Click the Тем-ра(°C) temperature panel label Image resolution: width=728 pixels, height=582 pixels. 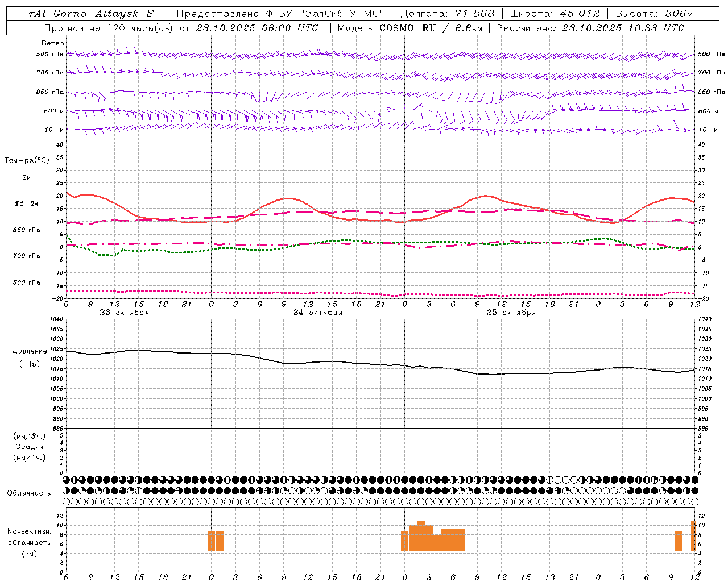click(27, 161)
